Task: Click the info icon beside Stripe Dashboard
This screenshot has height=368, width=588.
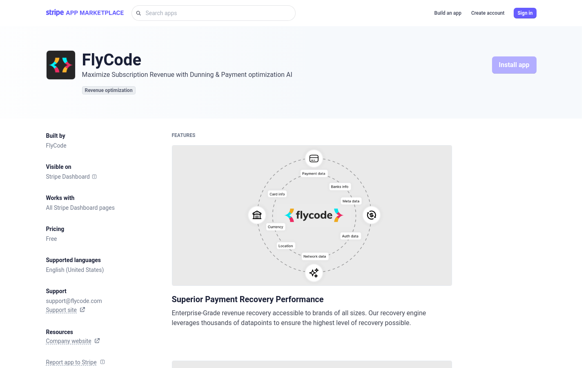Action: (x=94, y=177)
